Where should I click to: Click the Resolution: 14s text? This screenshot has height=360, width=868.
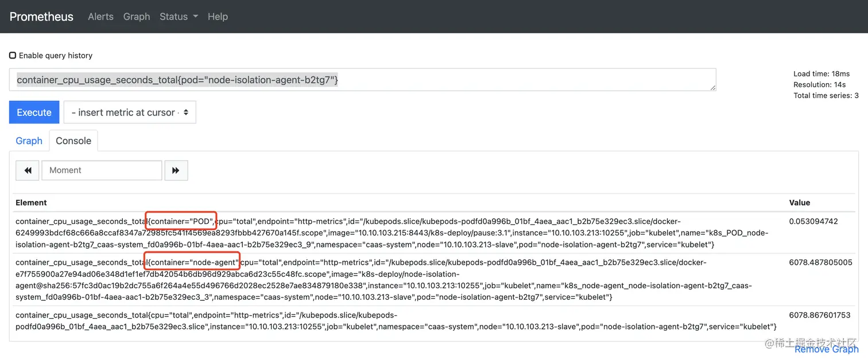820,84
